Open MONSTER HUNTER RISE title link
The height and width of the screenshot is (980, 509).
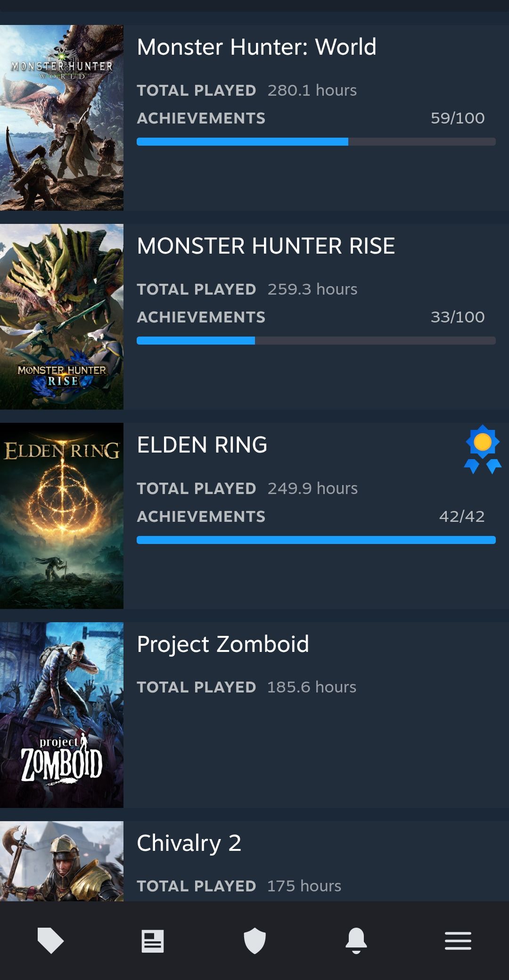point(266,246)
